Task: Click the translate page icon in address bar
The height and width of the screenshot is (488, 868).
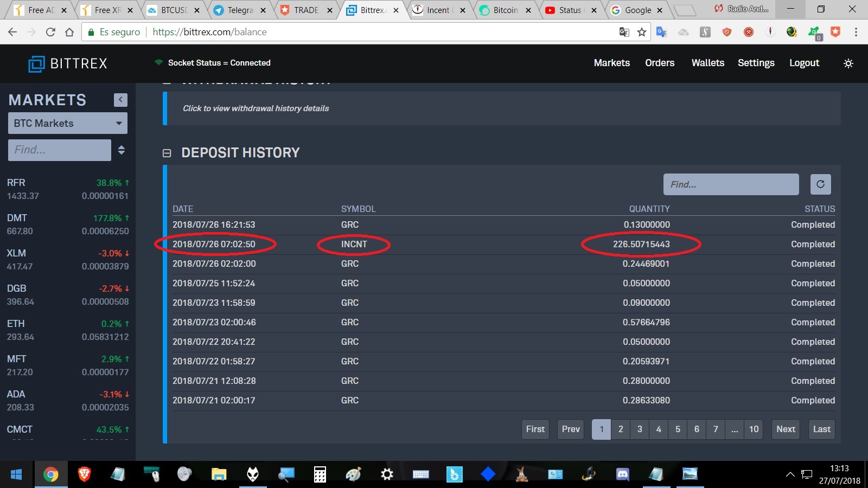Action: tap(624, 32)
